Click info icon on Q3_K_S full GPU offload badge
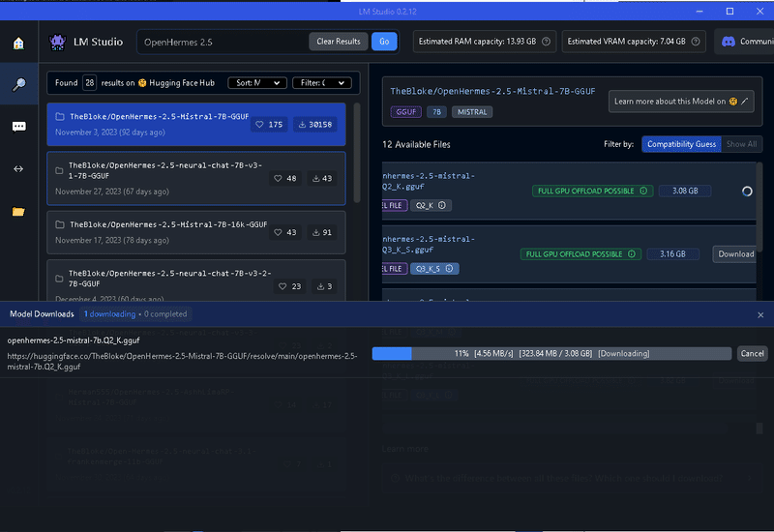The image size is (774, 532). [632, 254]
